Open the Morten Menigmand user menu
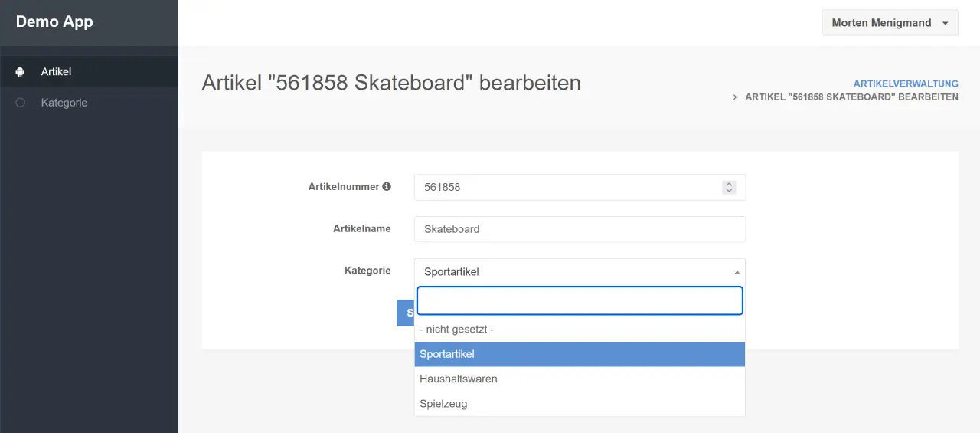The image size is (980, 433). click(x=890, y=23)
